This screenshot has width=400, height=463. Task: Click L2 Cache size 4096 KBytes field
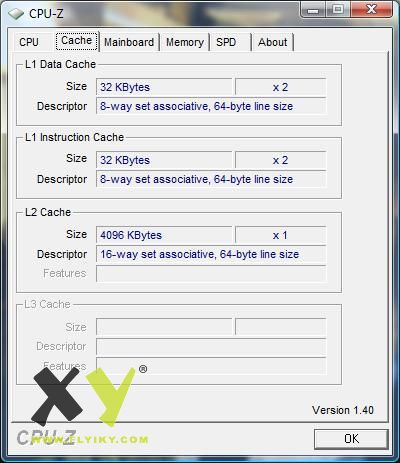pos(164,235)
